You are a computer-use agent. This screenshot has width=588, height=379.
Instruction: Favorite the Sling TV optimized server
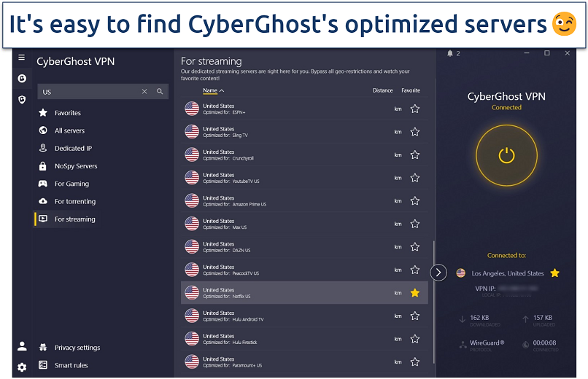pyautogui.click(x=415, y=132)
